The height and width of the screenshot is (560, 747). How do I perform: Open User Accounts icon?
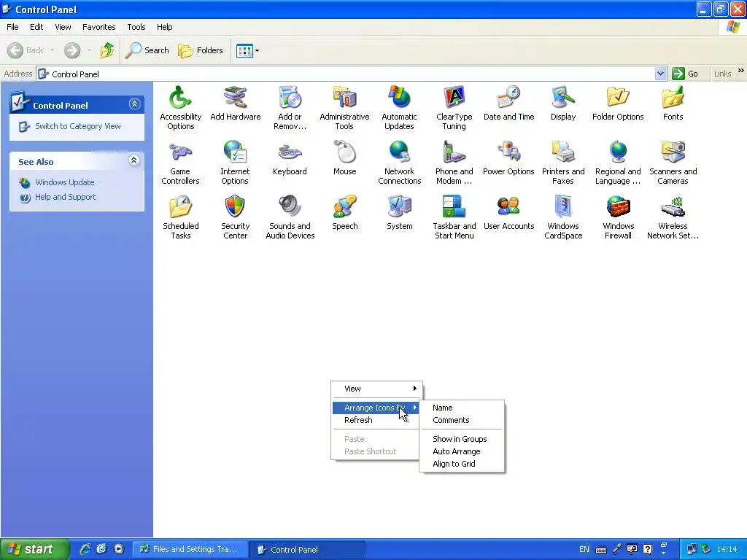pos(508,207)
